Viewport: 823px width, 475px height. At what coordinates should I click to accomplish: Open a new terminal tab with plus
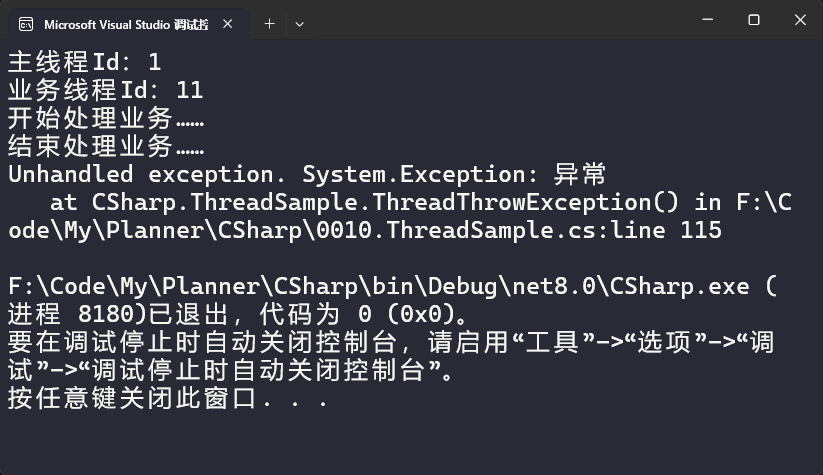tap(269, 24)
